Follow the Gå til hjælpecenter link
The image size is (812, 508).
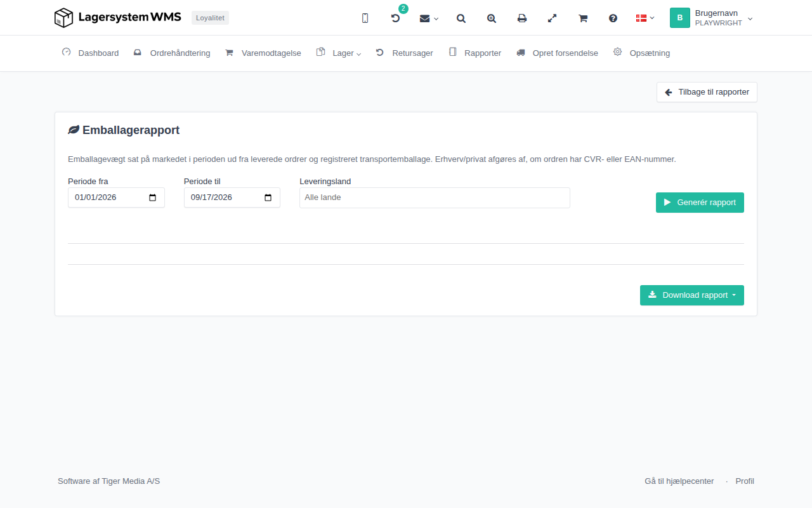click(679, 481)
